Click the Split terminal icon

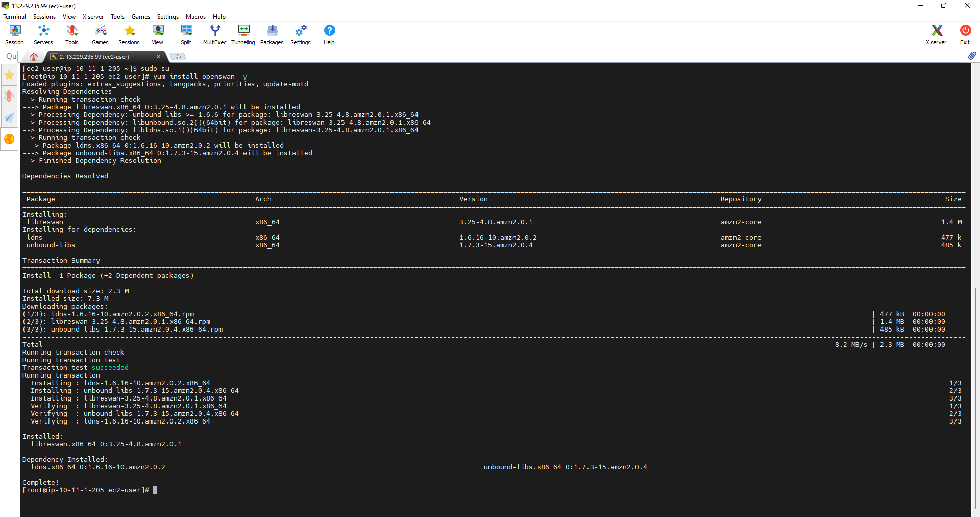click(186, 35)
